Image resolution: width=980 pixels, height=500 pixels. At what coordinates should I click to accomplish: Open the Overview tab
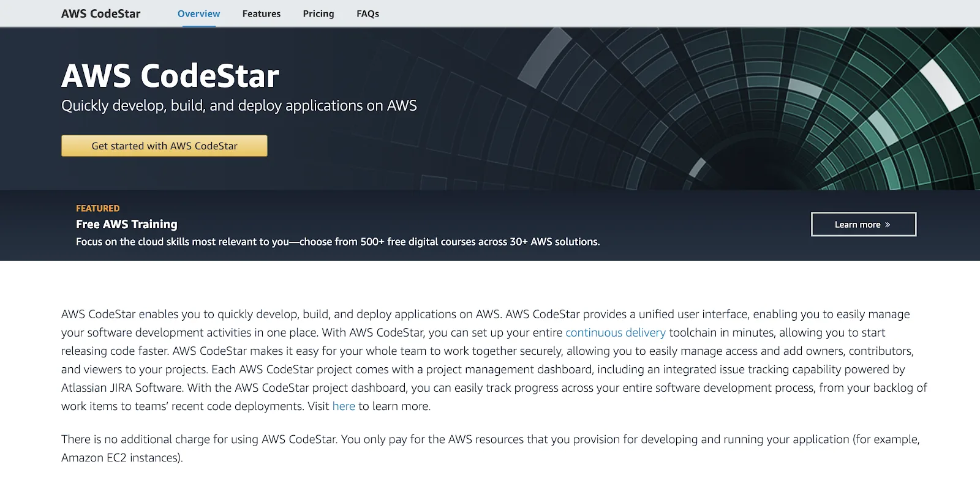click(198, 13)
